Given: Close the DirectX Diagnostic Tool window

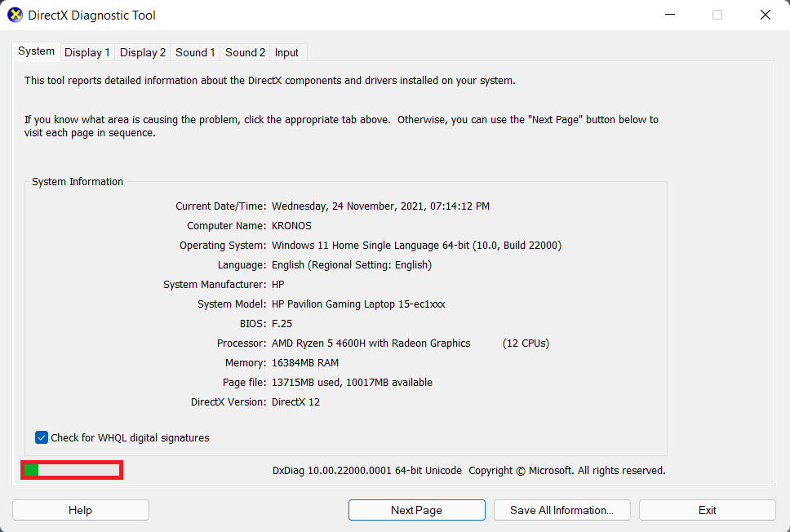Looking at the screenshot, I should click(x=766, y=15).
